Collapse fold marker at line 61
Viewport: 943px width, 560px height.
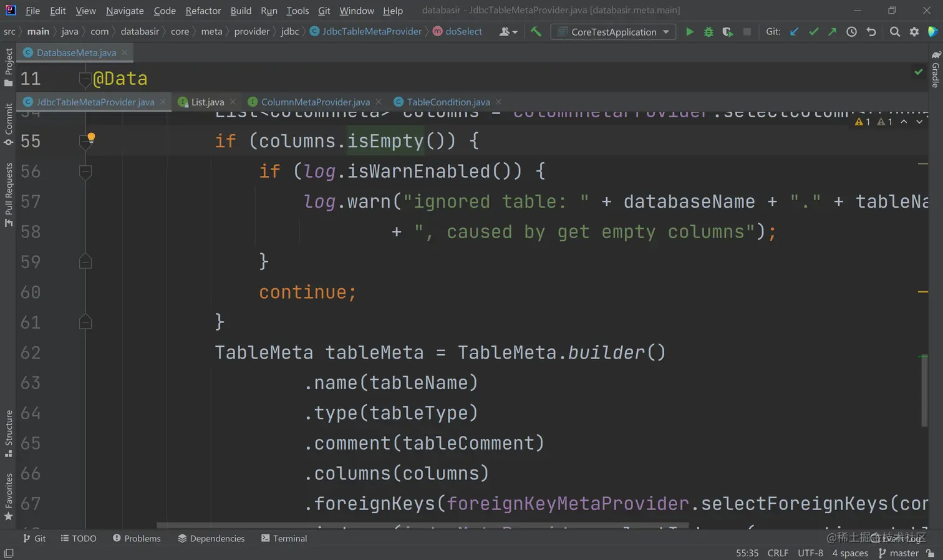tap(85, 322)
